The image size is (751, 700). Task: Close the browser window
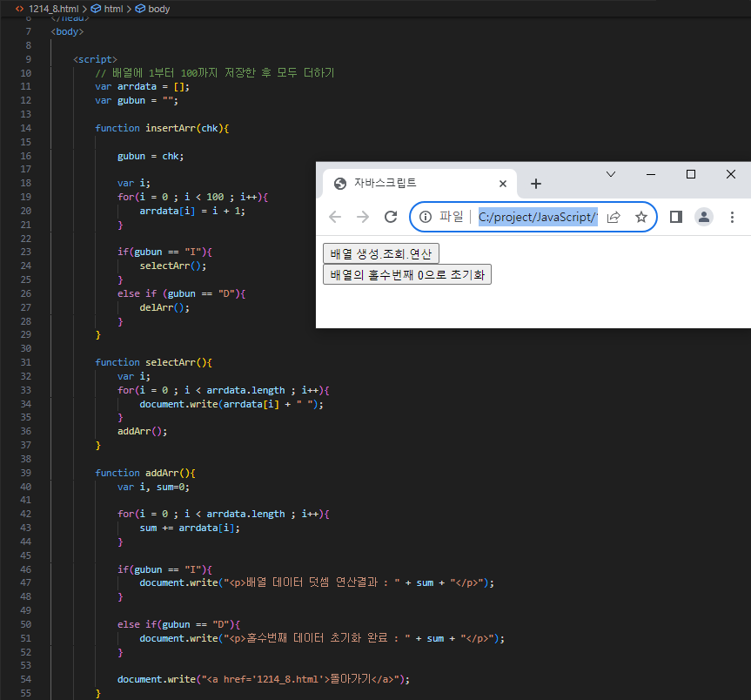tap(731, 174)
